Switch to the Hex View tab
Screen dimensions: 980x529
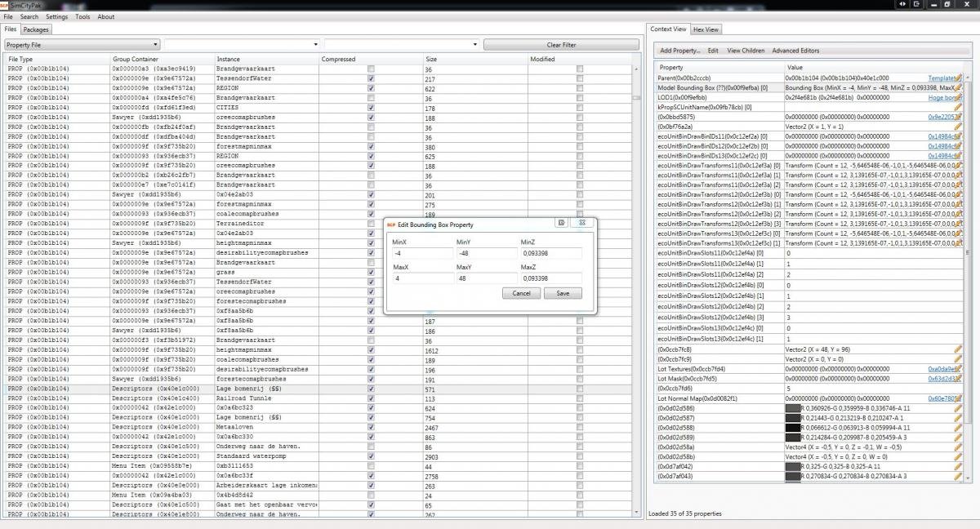coord(706,29)
